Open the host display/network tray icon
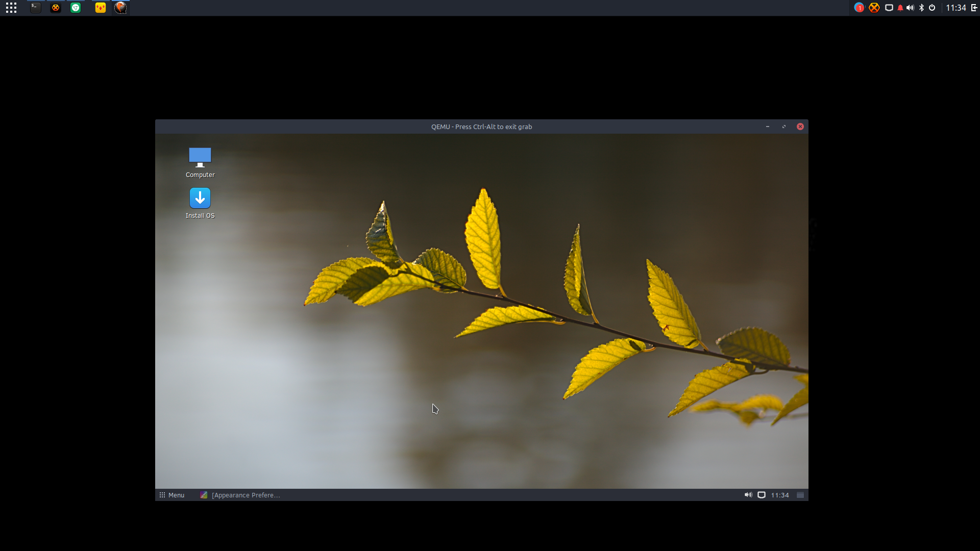980x551 pixels. tap(889, 8)
